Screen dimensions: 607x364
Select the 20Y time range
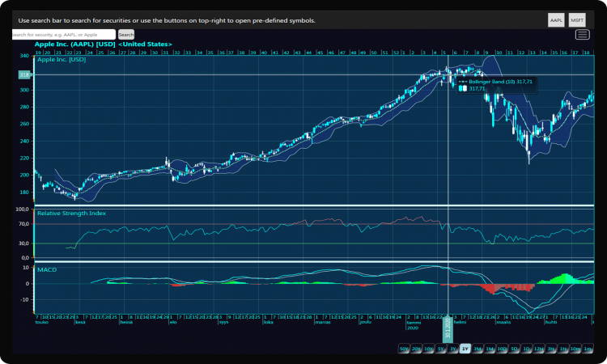(x=416, y=349)
